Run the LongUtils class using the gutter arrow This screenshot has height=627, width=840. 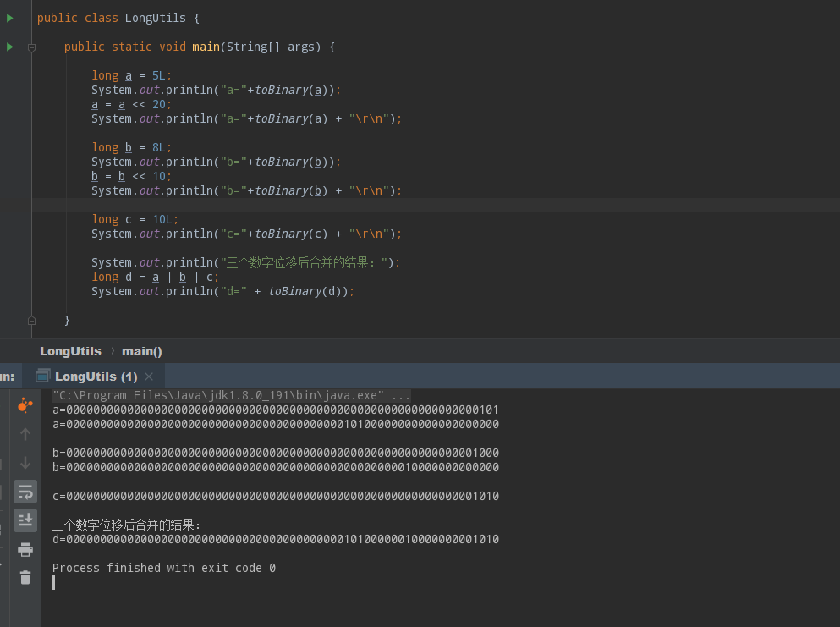click(x=9, y=19)
